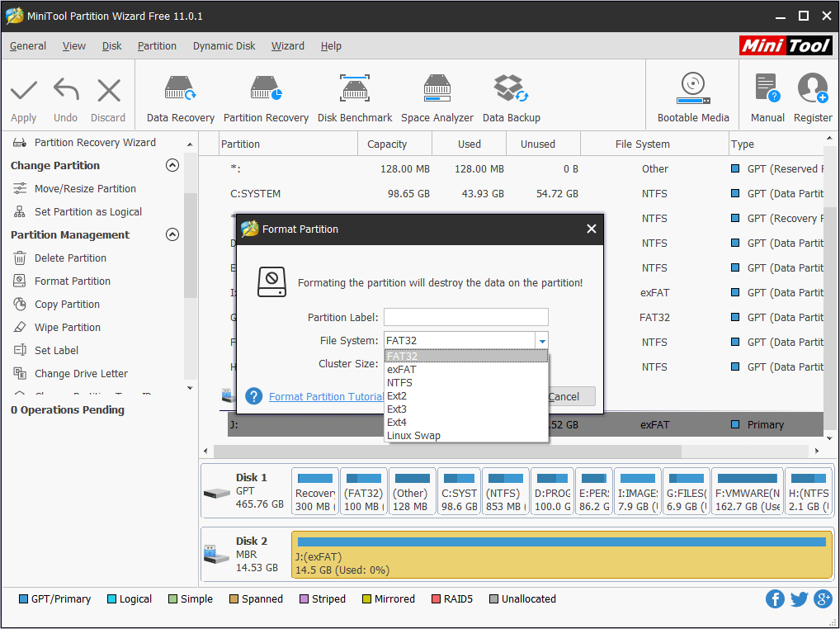Open the Facebook share icon
Screen dimensions: 840x629
point(775,599)
